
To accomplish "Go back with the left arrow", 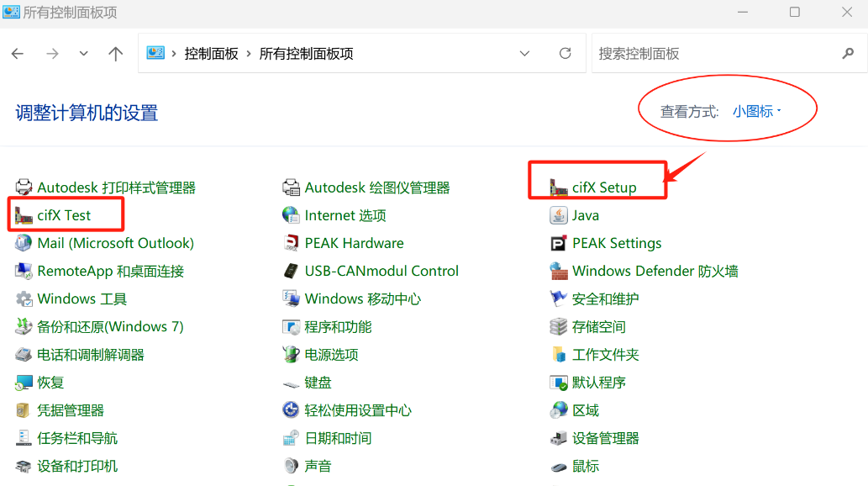I will pyautogui.click(x=18, y=54).
